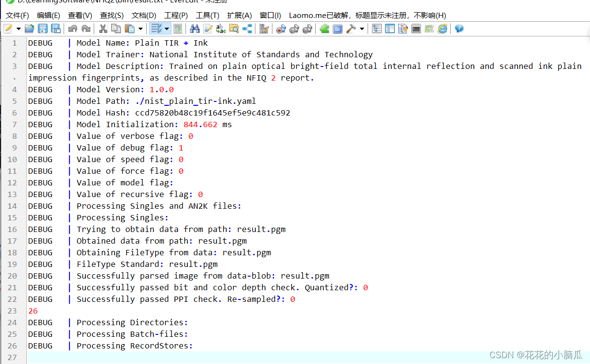Click the Find binoculars icon
Screen dimensions: 590x364
(195, 29)
